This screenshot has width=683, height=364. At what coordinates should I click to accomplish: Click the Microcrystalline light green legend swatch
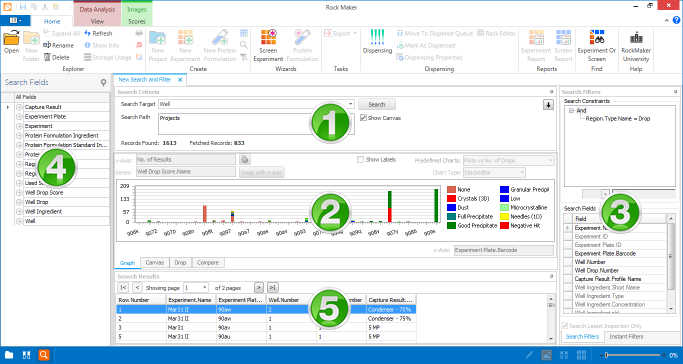click(x=504, y=208)
